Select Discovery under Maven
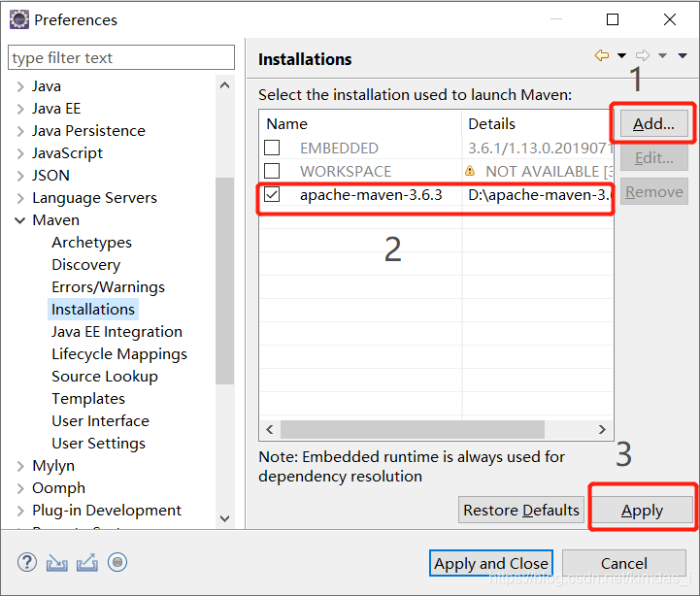Image resolution: width=700 pixels, height=596 pixels. click(x=85, y=265)
